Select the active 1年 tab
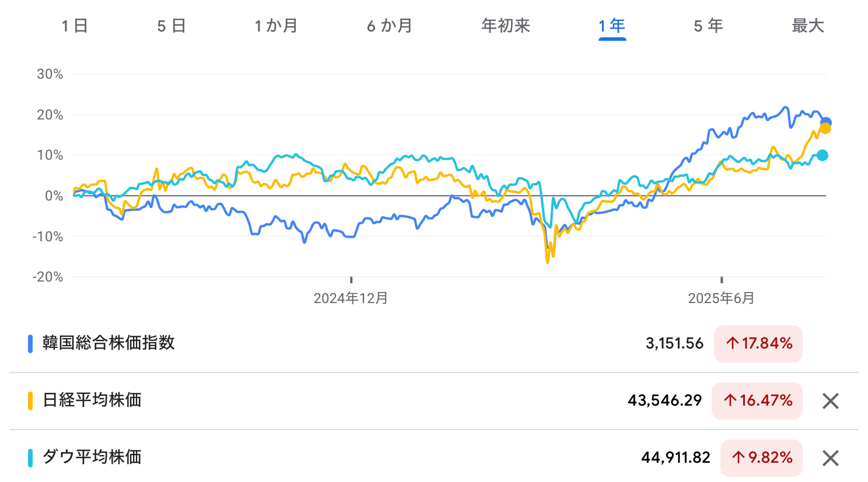The height and width of the screenshot is (482, 868). pyautogui.click(x=612, y=26)
